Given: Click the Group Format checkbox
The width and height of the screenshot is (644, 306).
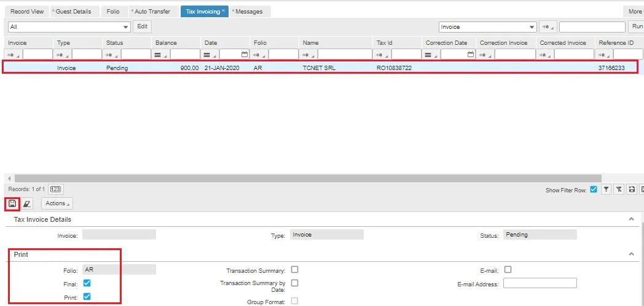Looking at the screenshot, I should coord(294,301).
